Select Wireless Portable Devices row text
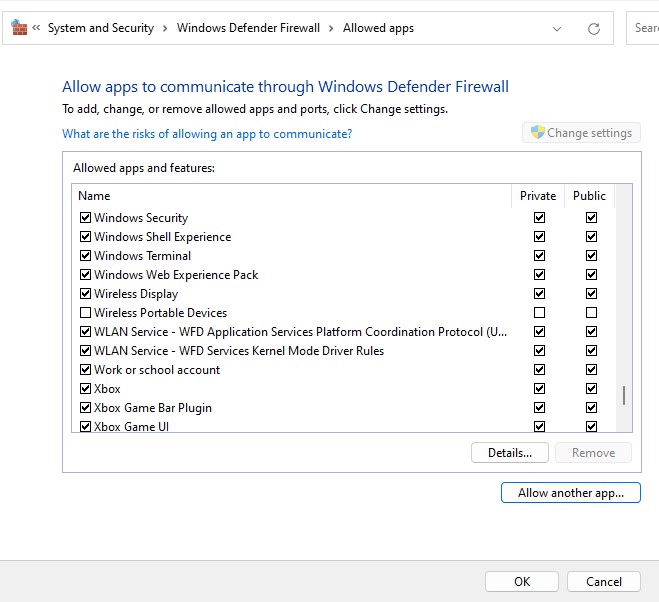This screenshot has width=659, height=602. pyautogui.click(x=161, y=313)
